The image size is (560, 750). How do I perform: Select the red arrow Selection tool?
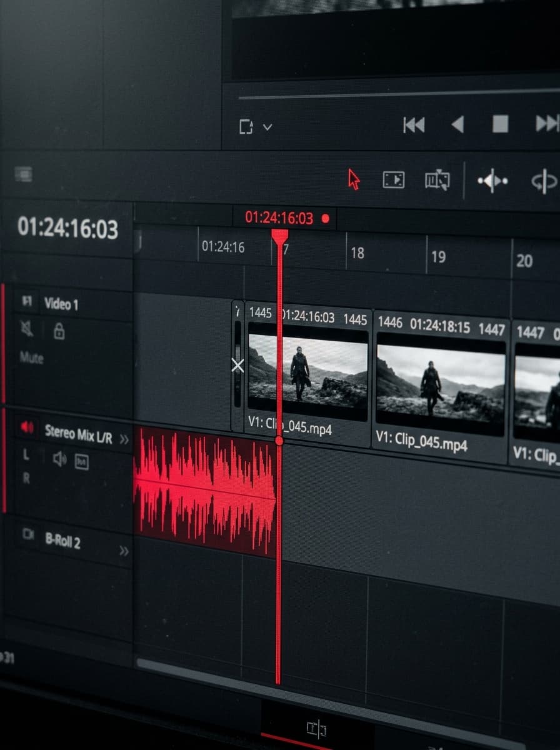[x=354, y=179]
